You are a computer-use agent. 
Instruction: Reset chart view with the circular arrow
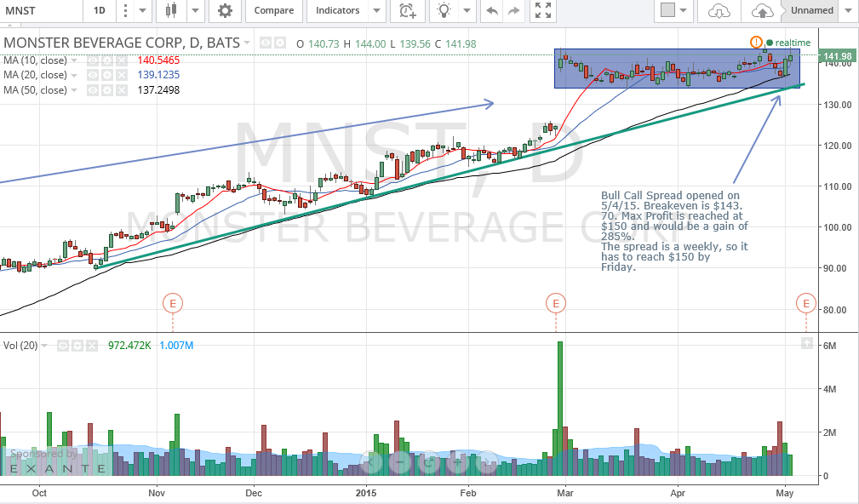click(x=428, y=462)
